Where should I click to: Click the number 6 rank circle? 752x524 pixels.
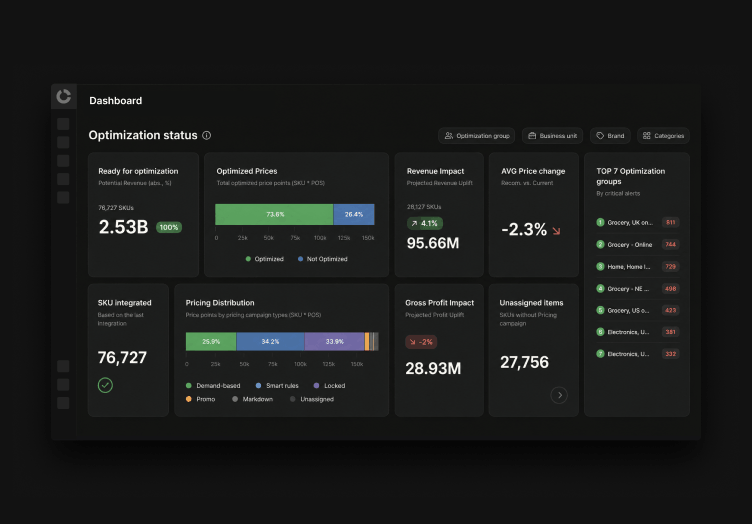pos(600,332)
